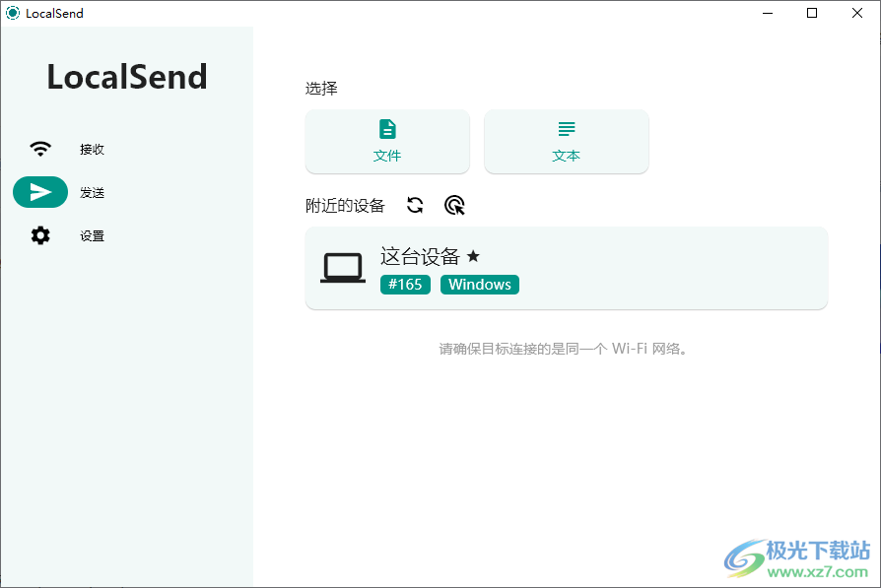
Task: Click the laptop icon on the device card
Action: click(x=342, y=268)
